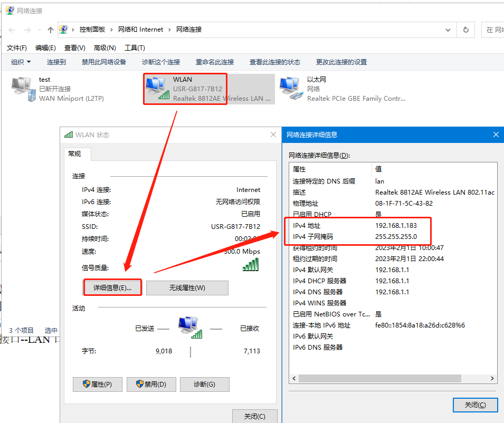Select the WLAN wireless adapter icon
Screen dimensions: 504x423
pos(158,89)
